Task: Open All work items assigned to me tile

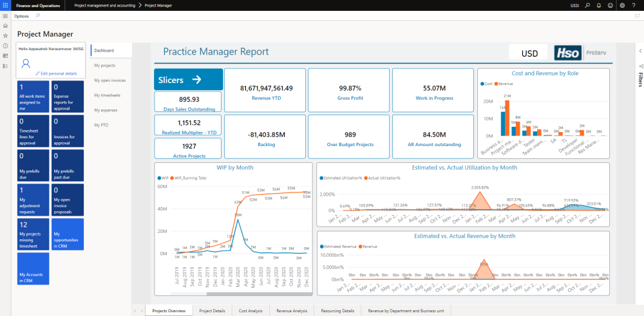Action: [33, 97]
